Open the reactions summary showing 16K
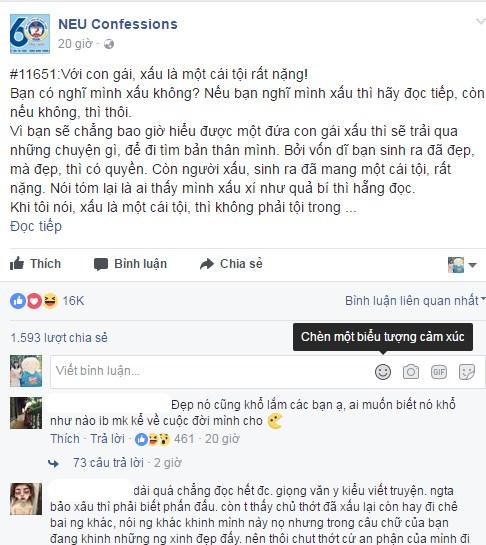 47,301
